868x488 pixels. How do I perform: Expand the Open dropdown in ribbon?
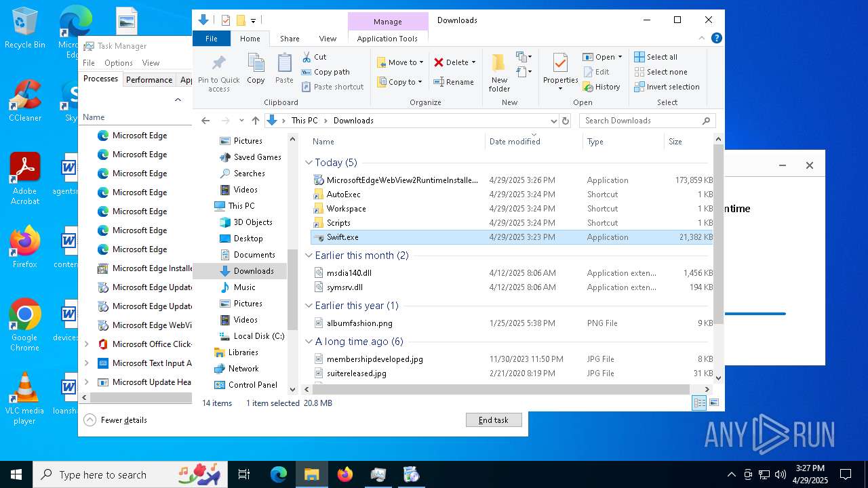[x=620, y=57]
